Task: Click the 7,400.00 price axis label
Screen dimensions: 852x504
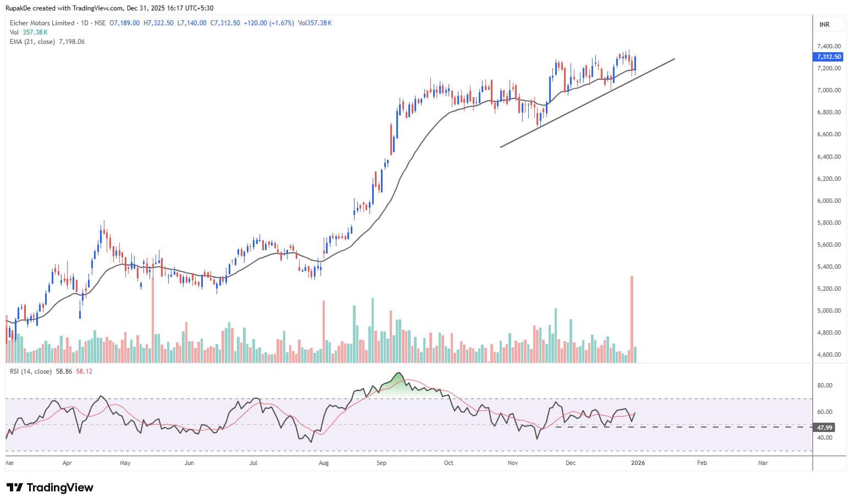Action: pos(829,46)
